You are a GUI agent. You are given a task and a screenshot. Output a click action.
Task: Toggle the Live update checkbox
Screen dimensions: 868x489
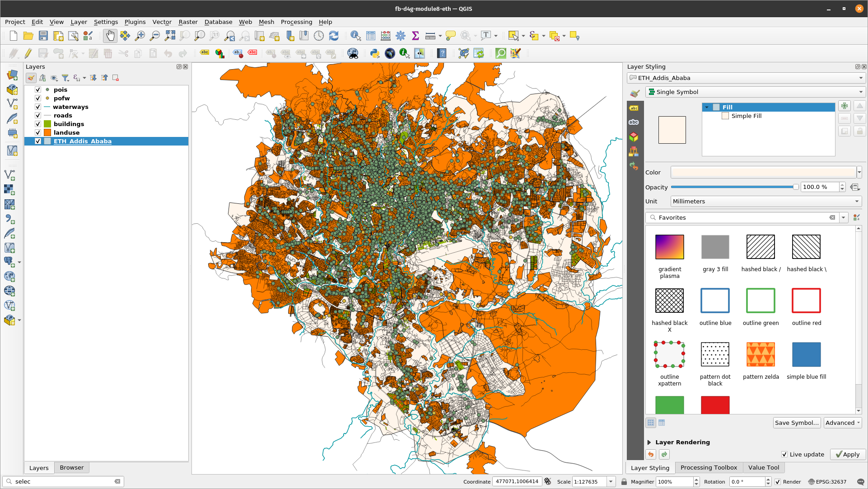point(784,455)
